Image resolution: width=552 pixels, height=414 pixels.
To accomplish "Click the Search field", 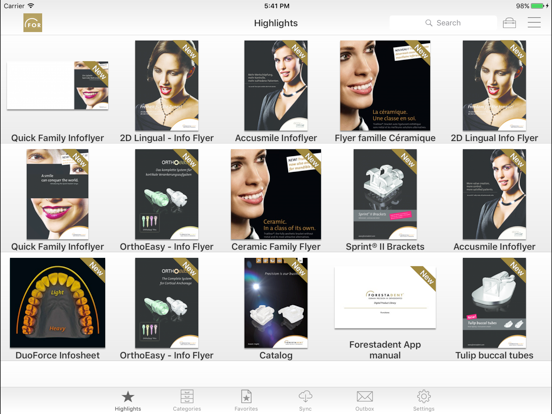I will click(x=443, y=23).
